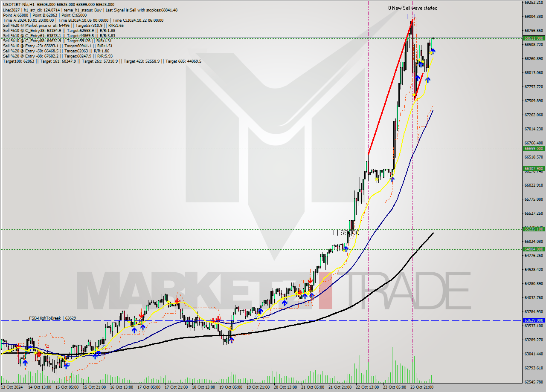Click the 64280.590 price axis value
The height and width of the screenshot is (392, 546).
(534, 284)
